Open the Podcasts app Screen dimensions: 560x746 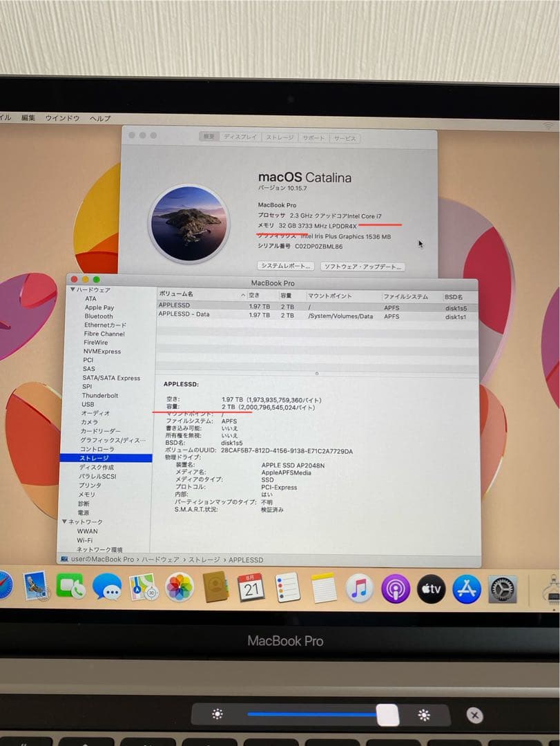[395, 587]
